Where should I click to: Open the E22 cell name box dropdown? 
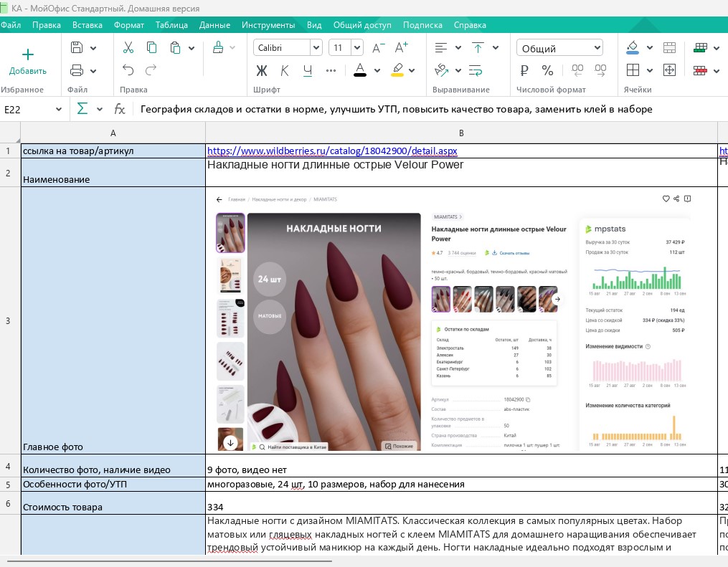coord(59,110)
